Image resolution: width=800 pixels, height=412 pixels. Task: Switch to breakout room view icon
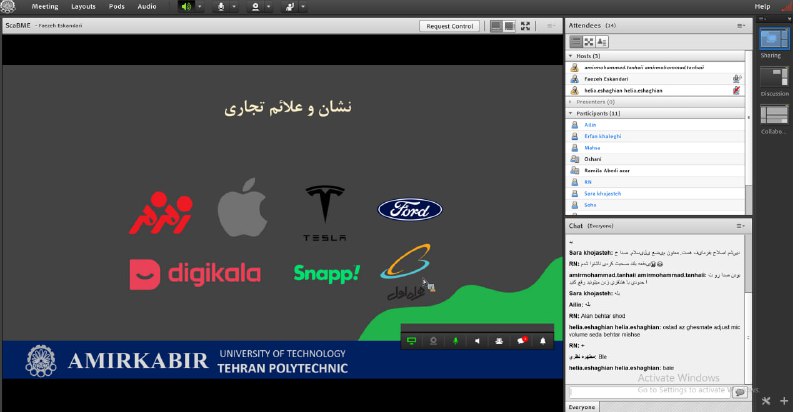[589, 42]
